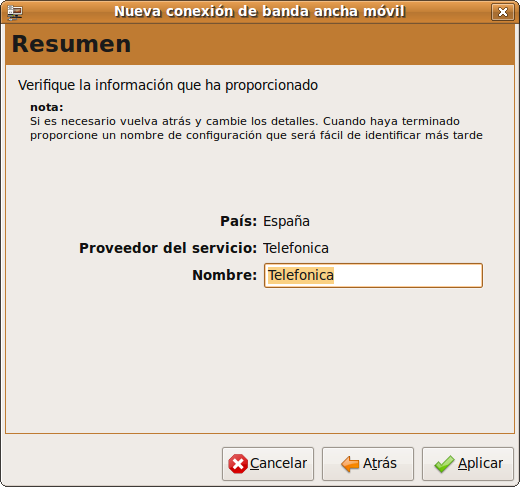Apply the connection with the Aplicar button
This screenshot has width=520, height=487.
click(x=468, y=464)
